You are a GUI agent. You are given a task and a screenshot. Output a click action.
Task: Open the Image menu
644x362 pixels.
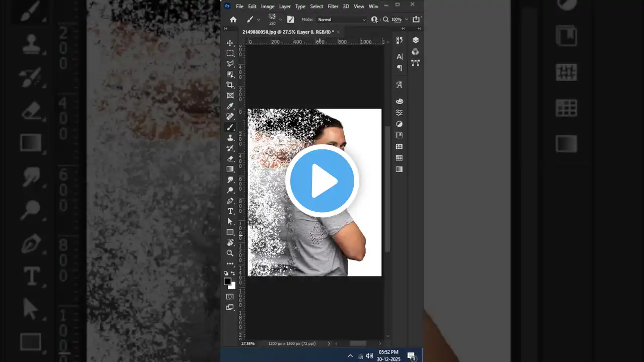268,7
